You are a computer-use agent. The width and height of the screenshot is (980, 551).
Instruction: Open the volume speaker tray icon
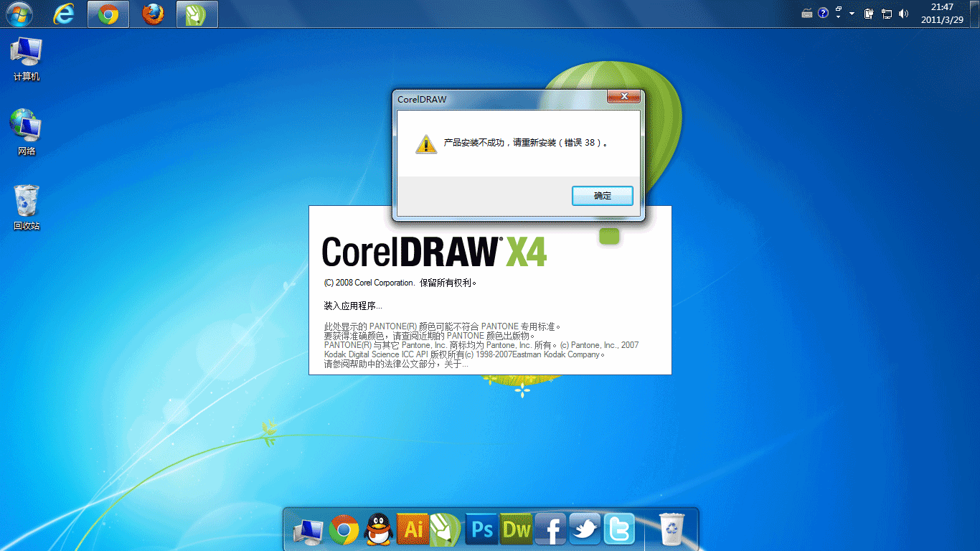(x=903, y=14)
